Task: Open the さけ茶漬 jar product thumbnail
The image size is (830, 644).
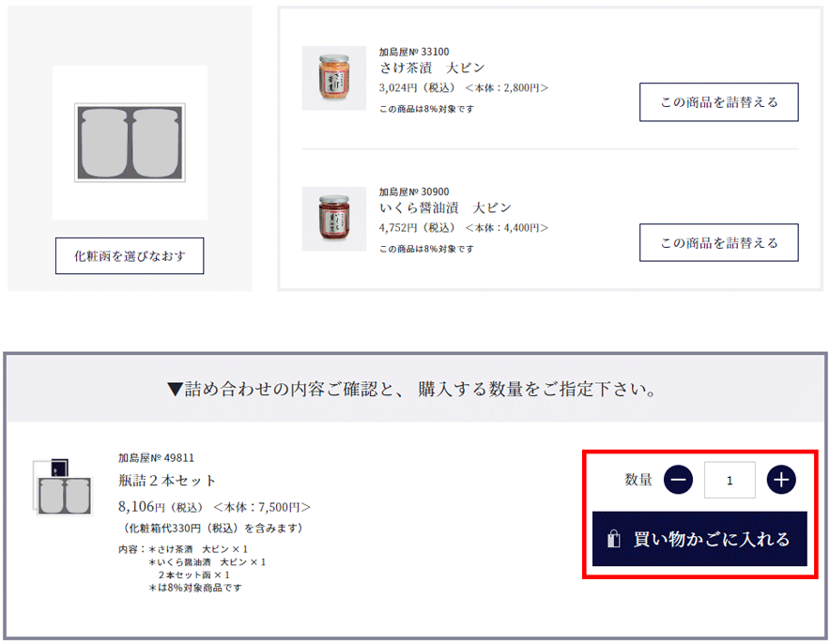Action: pos(334,78)
